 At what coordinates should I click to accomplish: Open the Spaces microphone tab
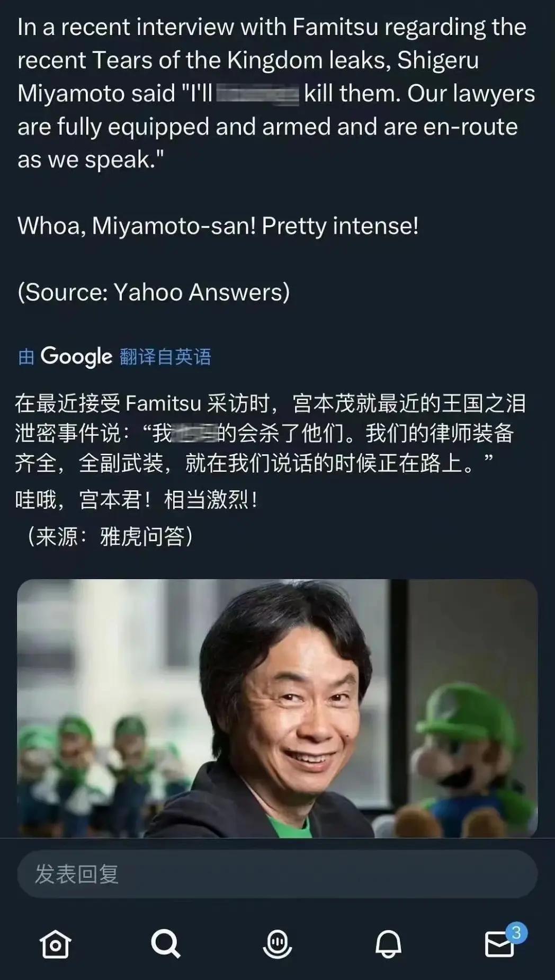coord(277,944)
